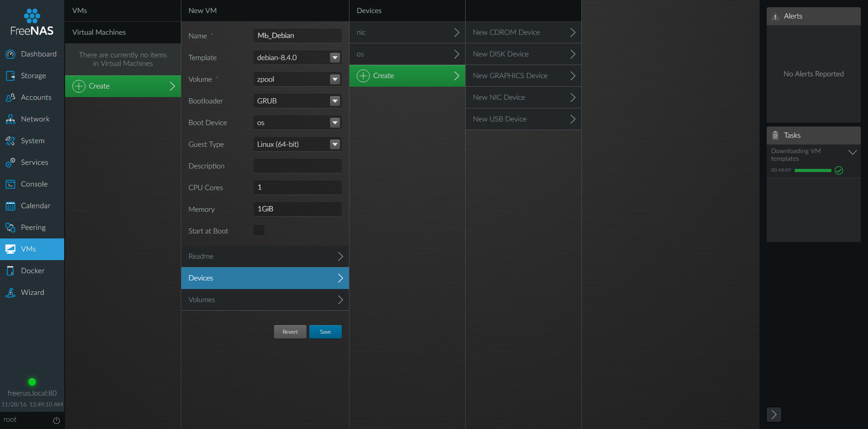This screenshot has height=429, width=868.
Task: Click the System tools icon
Action: click(10, 141)
